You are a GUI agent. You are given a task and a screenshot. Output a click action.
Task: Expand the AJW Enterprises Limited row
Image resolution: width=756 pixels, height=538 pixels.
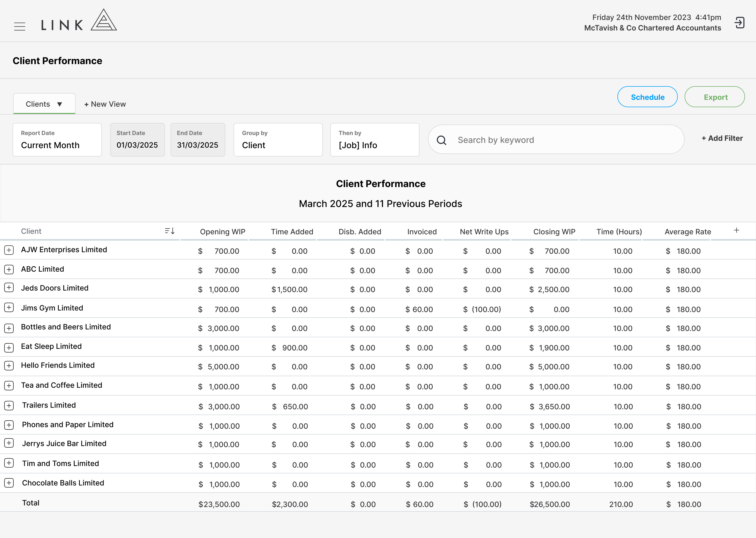pos(9,250)
